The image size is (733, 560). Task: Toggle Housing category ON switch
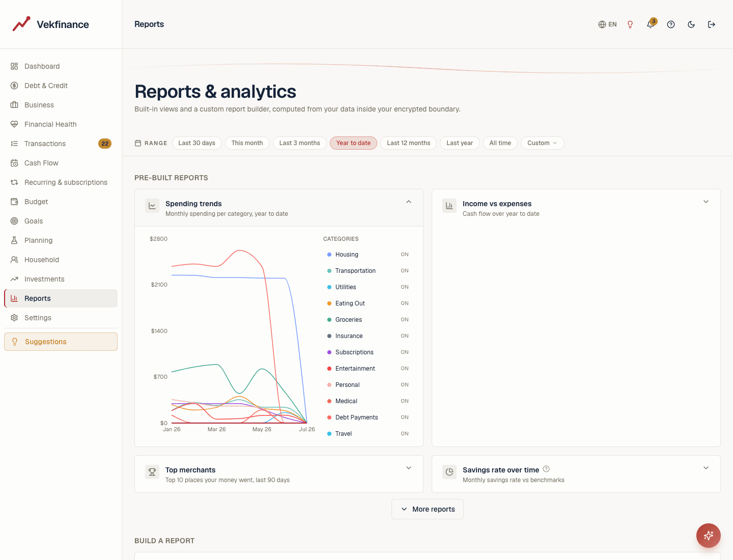[405, 255]
